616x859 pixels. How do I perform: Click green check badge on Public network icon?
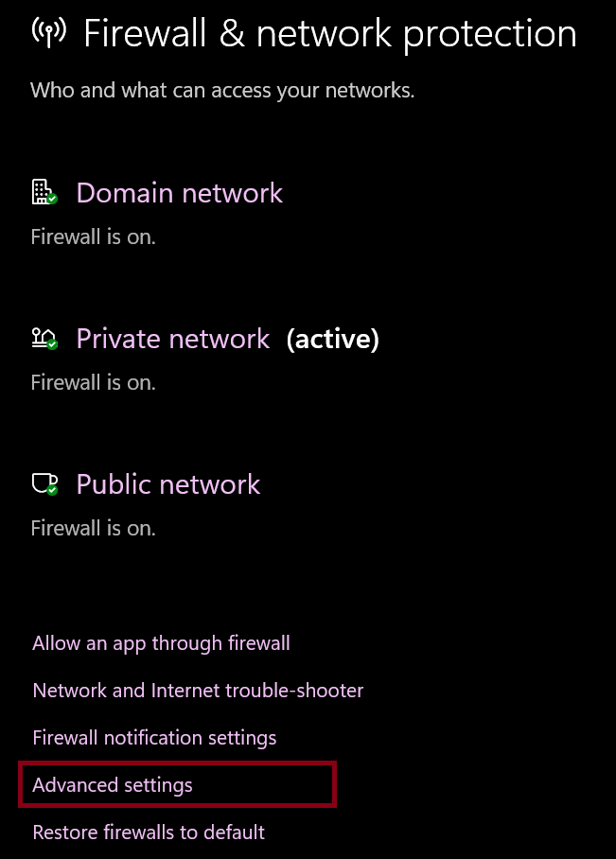(x=53, y=490)
